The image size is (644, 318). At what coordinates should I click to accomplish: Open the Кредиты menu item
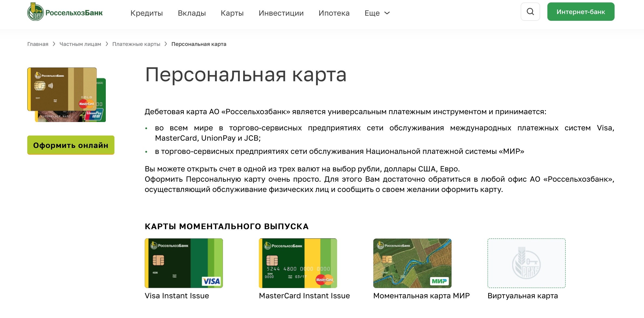[x=147, y=13]
